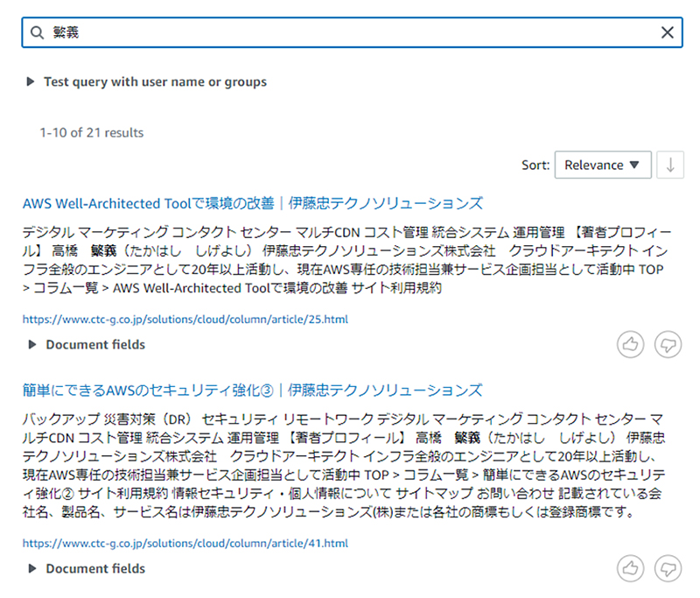Viewport: 700px width, 598px height.
Task: Give thumbs up to article 41 result
Action: point(630,568)
